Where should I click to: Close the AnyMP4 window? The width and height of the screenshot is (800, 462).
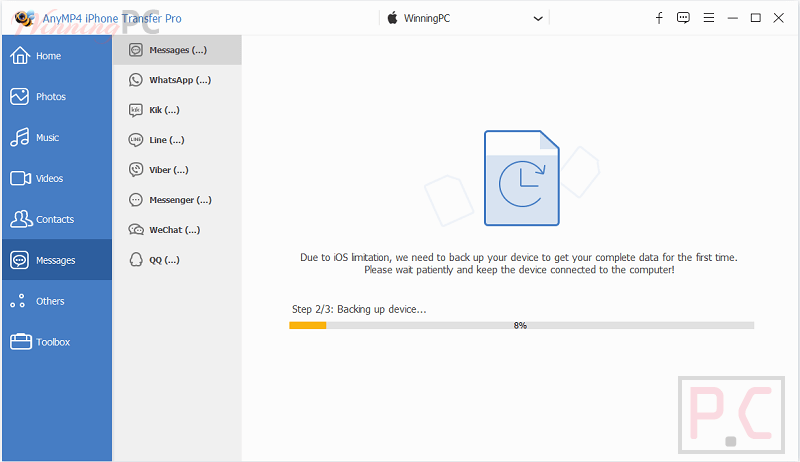click(x=779, y=18)
